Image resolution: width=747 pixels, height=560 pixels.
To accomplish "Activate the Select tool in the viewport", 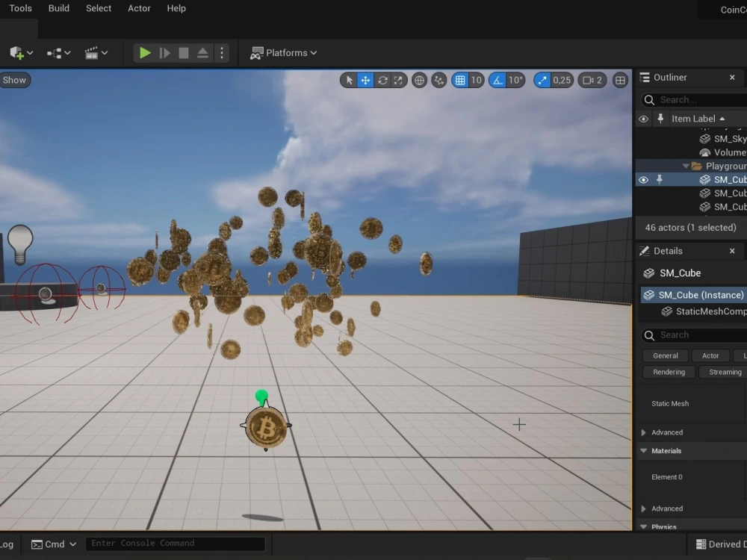I will 349,80.
